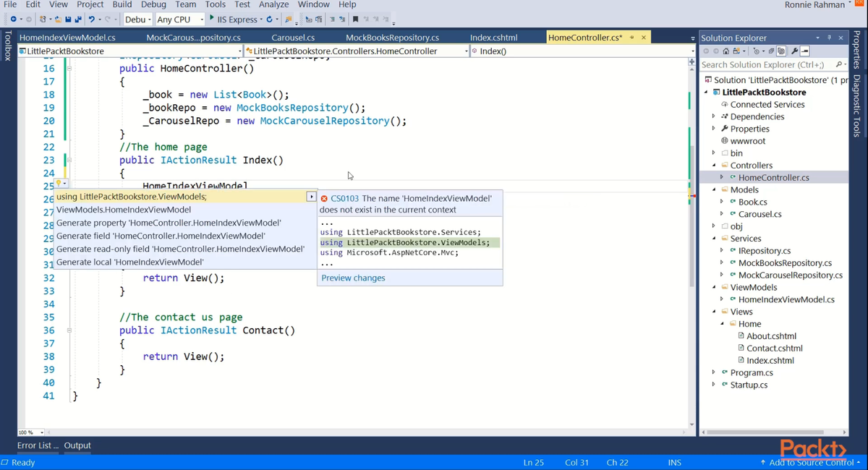The height and width of the screenshot is (470, 868).
Task: Click the Redo arrow icon
Action: click(x=108, y=19)
